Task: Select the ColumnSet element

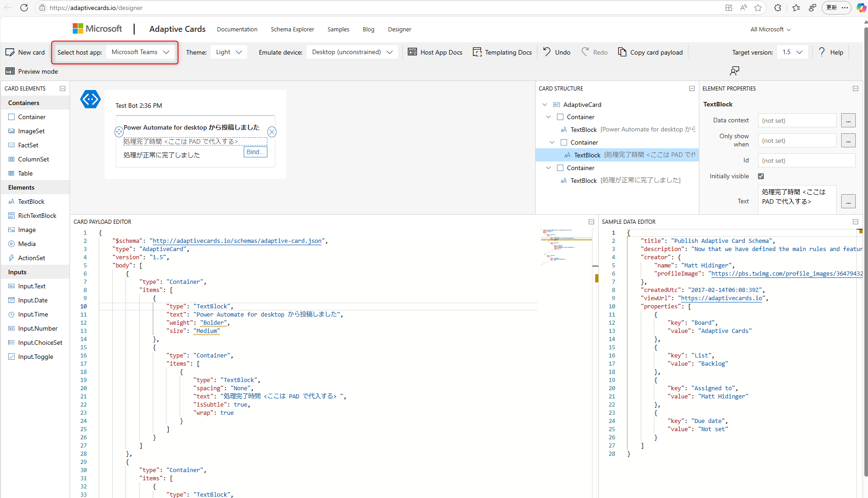Action: [x=35, y=159]
